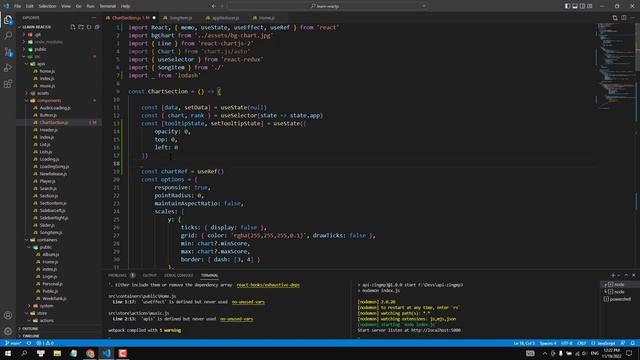Toggle Primary Side Bar layout button
Viewport: 640px width, 360px height.
coord(567,6)
